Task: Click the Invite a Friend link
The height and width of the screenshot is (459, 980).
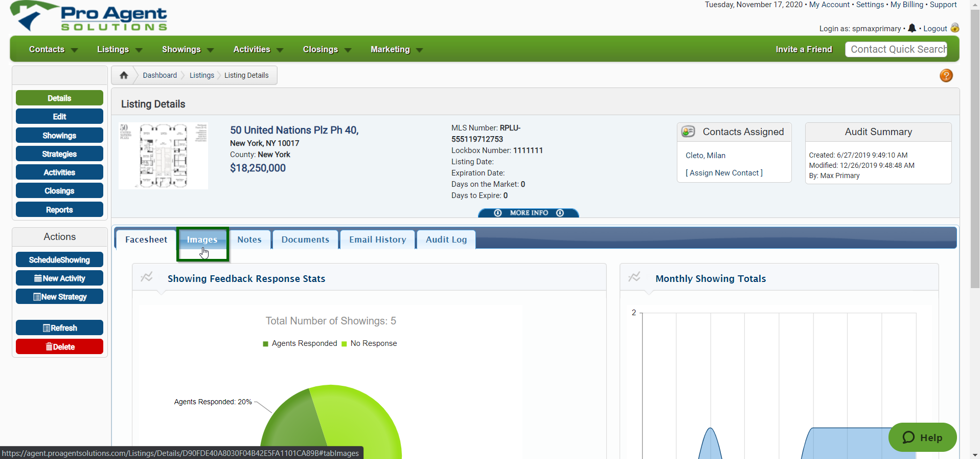Action: pos(804,49)
